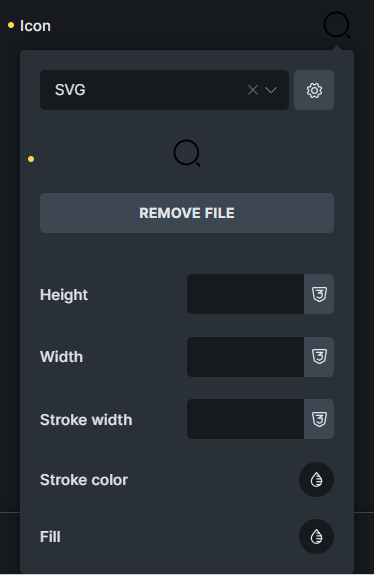Click the yellow dot beside SVG preview

click(x=31, y=159)
